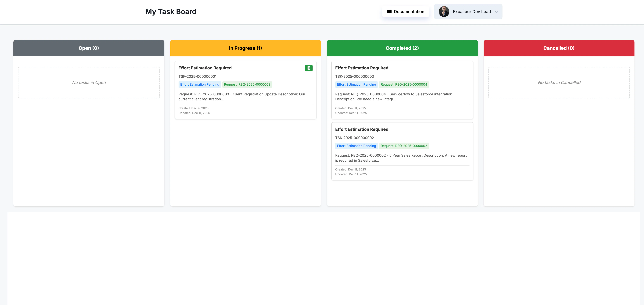Select the Open (0) column header
The image size is (644, 305).
[x=89, y=48]
